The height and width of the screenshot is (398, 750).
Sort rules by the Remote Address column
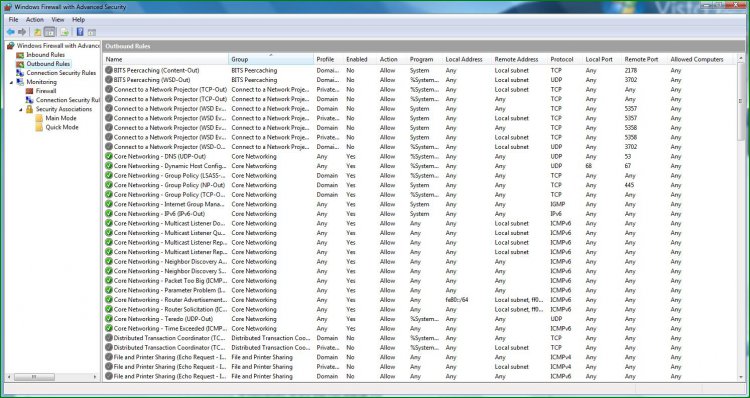click(x=520, y=59)
